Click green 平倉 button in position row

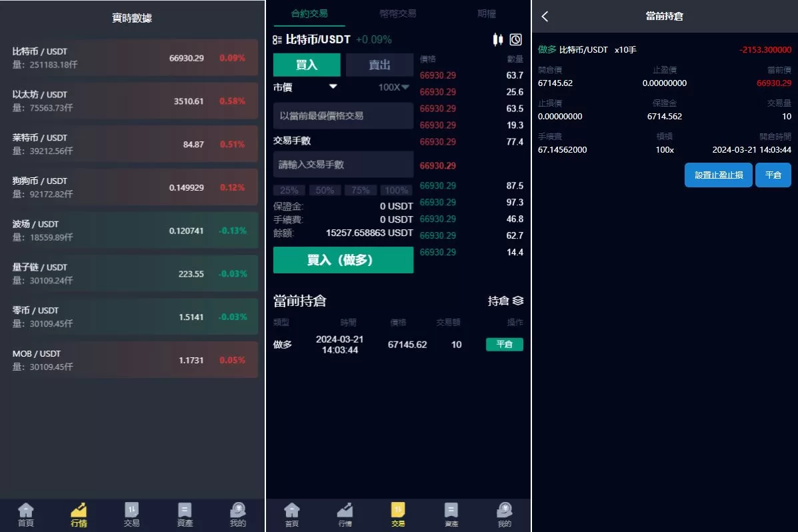pos(505,344)
